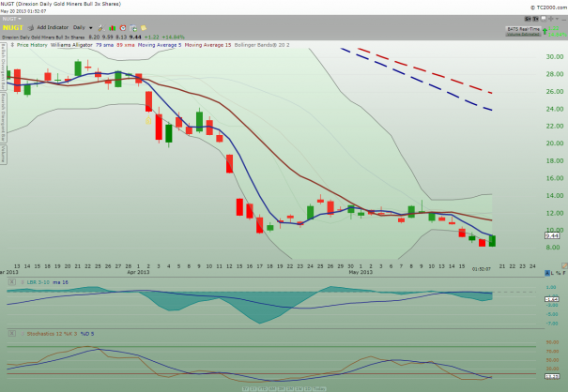The width and height of the screenshot is (568, 392).
Task: Click the red dashed trend line
Action: tap(425, 70)
